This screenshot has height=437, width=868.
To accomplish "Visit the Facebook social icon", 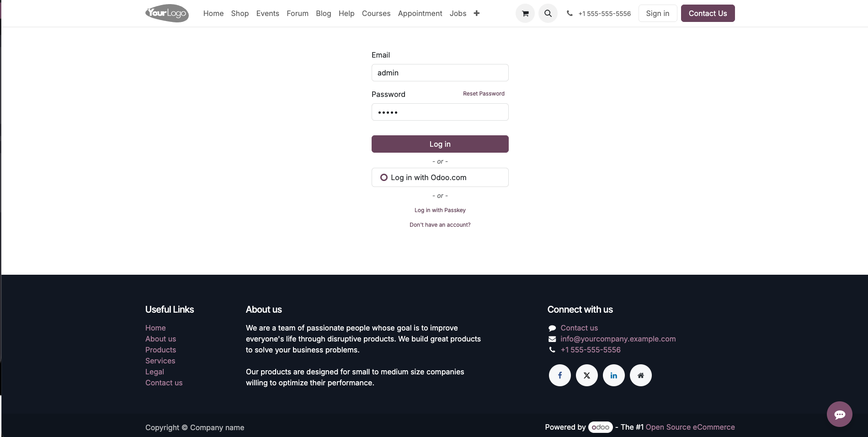I will [x=560, y=375].
